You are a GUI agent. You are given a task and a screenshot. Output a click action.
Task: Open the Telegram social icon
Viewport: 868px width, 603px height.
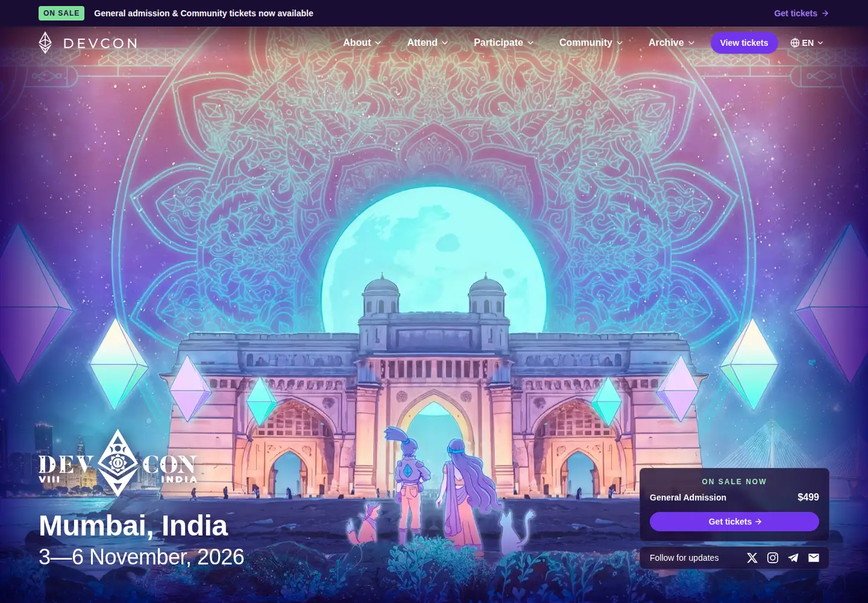click(793, 558)
